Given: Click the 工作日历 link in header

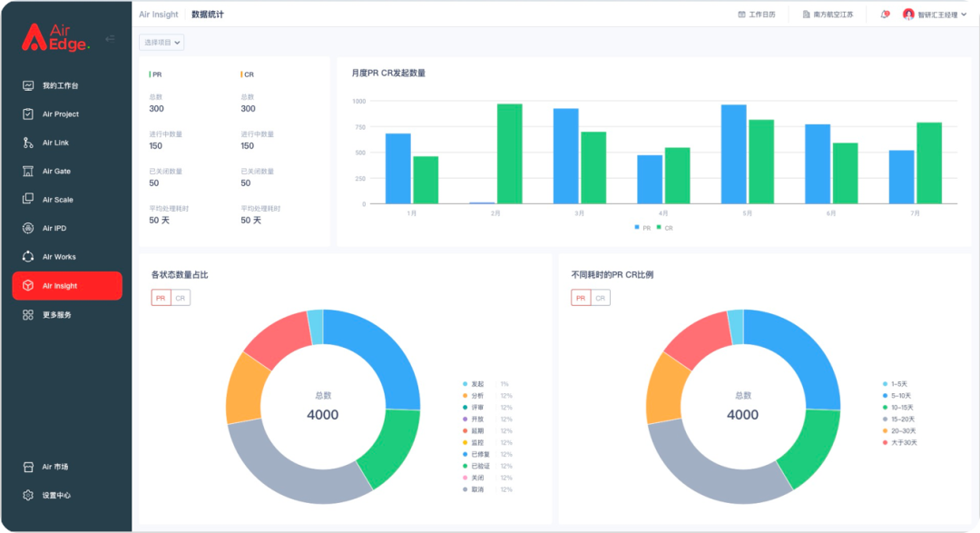Looking at the screenshot, I should tap(757, 15).
